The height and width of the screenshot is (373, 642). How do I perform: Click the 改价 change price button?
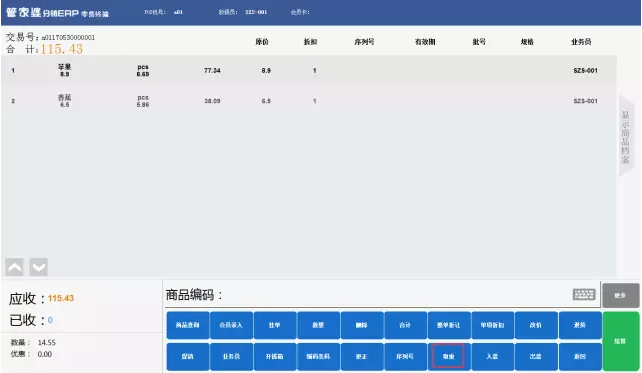pyautogui.click(x=536, y=325)
